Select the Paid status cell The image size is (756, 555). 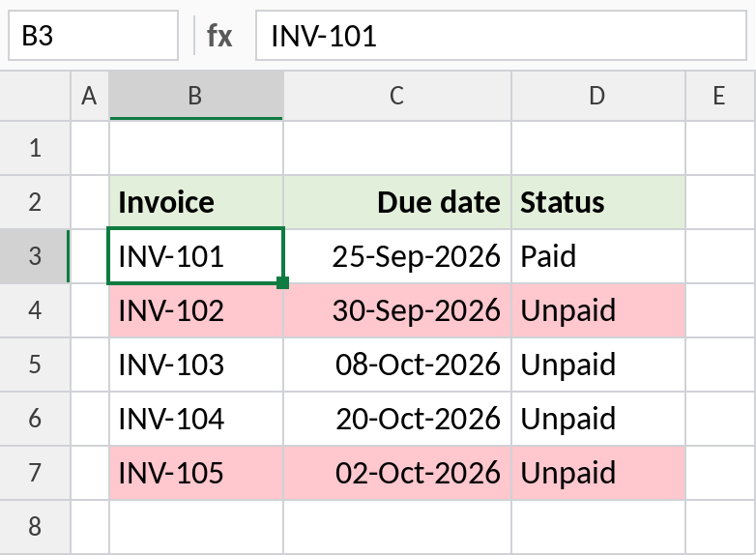tap(598, 256)
